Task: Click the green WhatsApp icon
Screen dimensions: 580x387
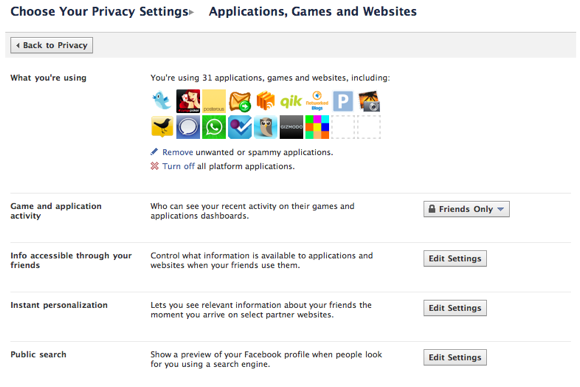Action: click(x=214, y=127)
